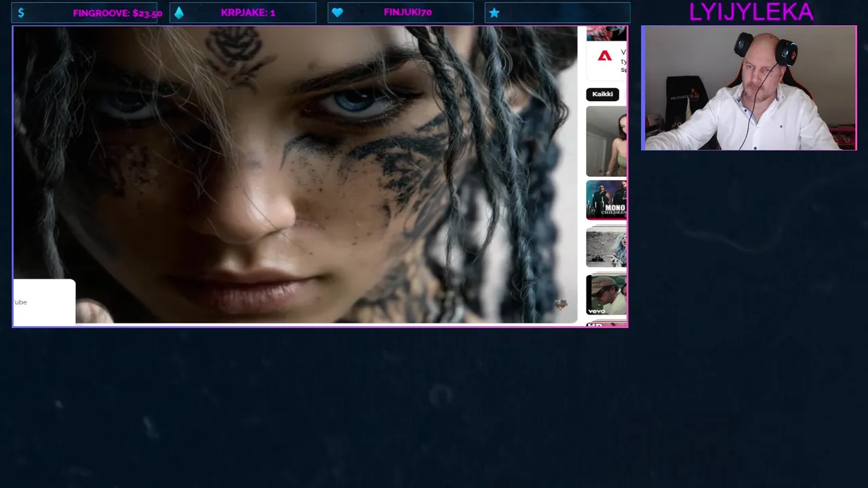Click the red Autodesk ad logo
The width and height of the screenshot is (868, 488).
point(604,56)
